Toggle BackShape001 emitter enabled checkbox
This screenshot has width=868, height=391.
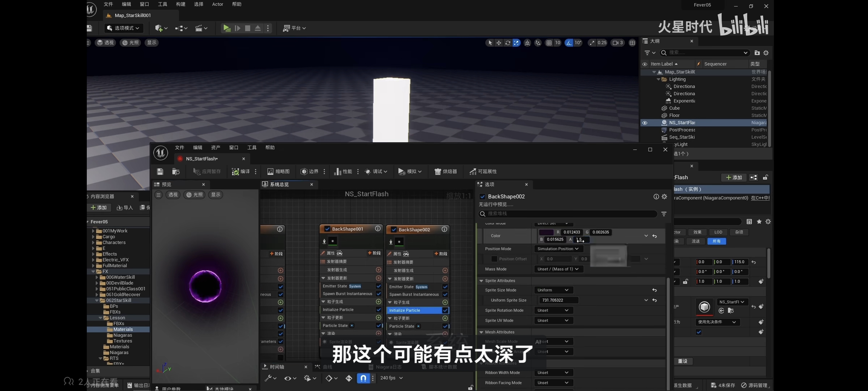[327, 229]
